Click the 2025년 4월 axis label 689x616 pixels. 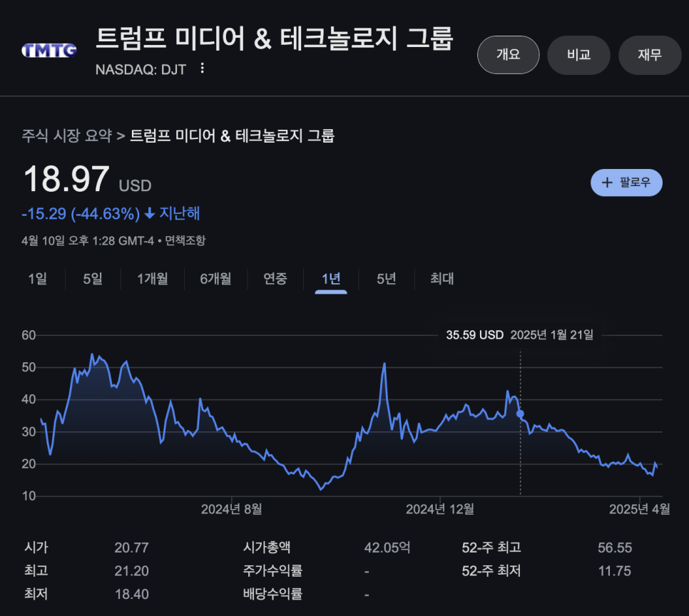[x=639, y=509]
